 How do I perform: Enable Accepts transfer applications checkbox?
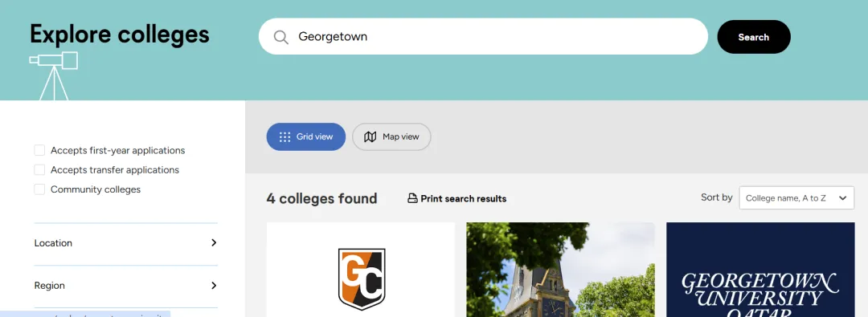[x=39, y=170]
